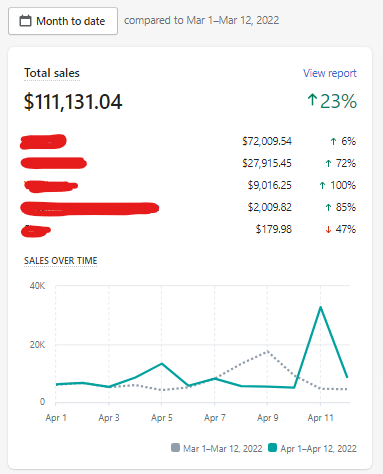Click the up arrow next to 6%

point(333,142)
